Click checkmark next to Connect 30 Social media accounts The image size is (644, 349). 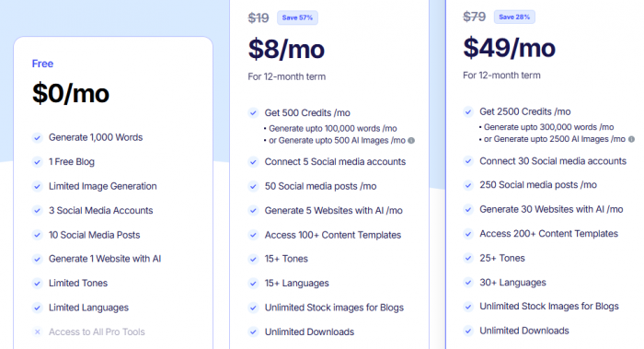468,161
